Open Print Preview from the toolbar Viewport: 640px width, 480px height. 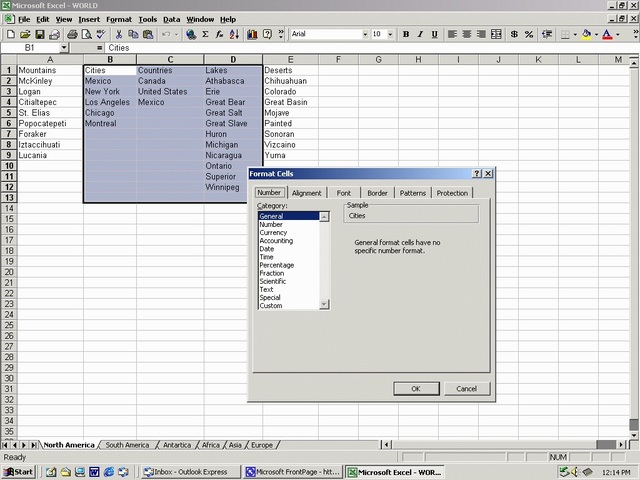87,34
